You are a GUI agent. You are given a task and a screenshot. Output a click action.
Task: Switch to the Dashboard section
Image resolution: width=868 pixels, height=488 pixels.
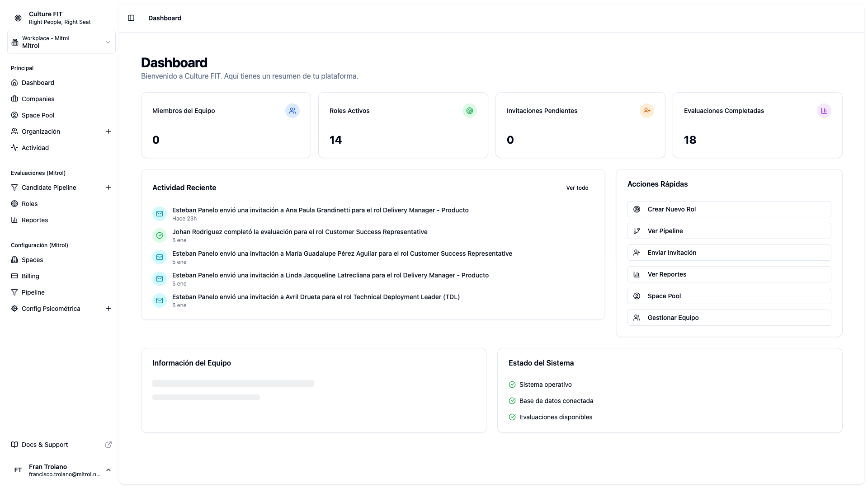pyautogui.click(x=38, y=83)
